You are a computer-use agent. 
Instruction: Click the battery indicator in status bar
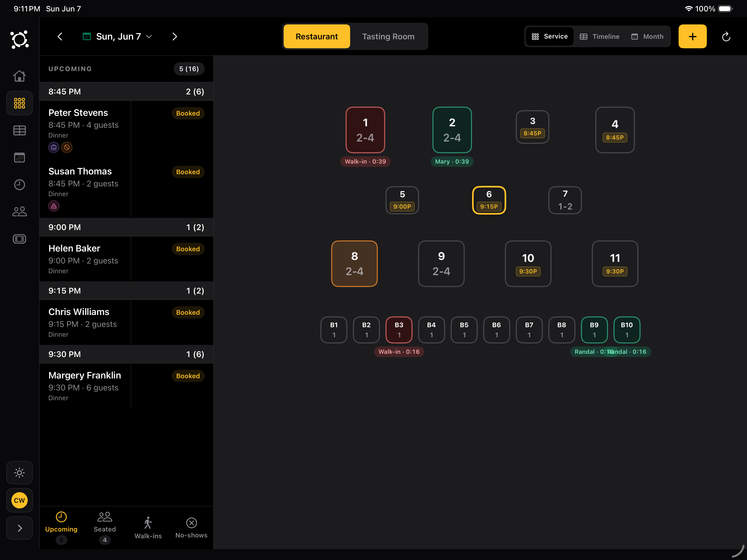click(x=725, y=9)
